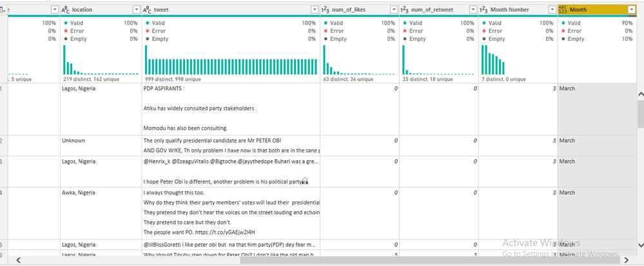Open the Month Number filter dropdown

552,10
